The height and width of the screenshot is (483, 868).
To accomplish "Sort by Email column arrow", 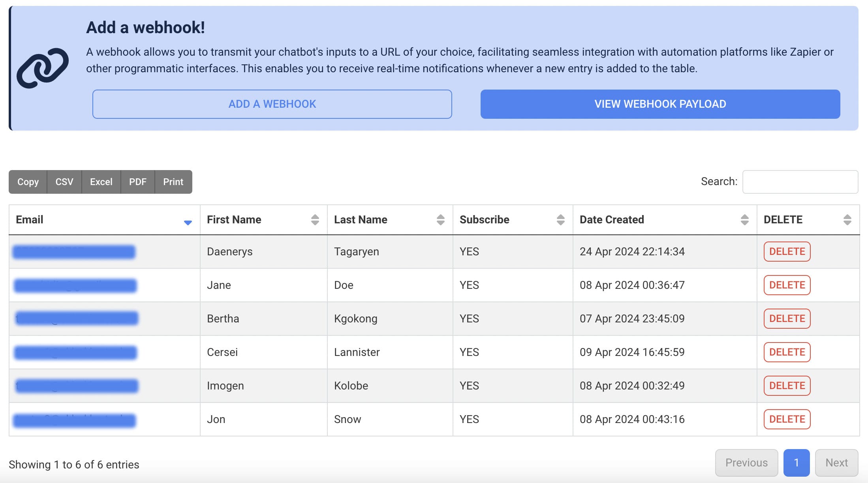I will (x=188, y=223).
